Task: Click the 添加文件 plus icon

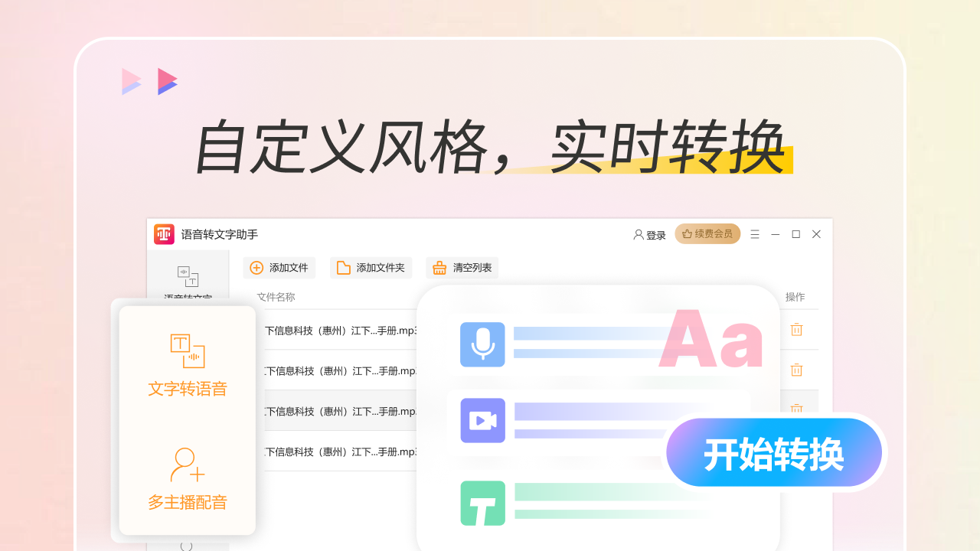Action: coord(256,268)
